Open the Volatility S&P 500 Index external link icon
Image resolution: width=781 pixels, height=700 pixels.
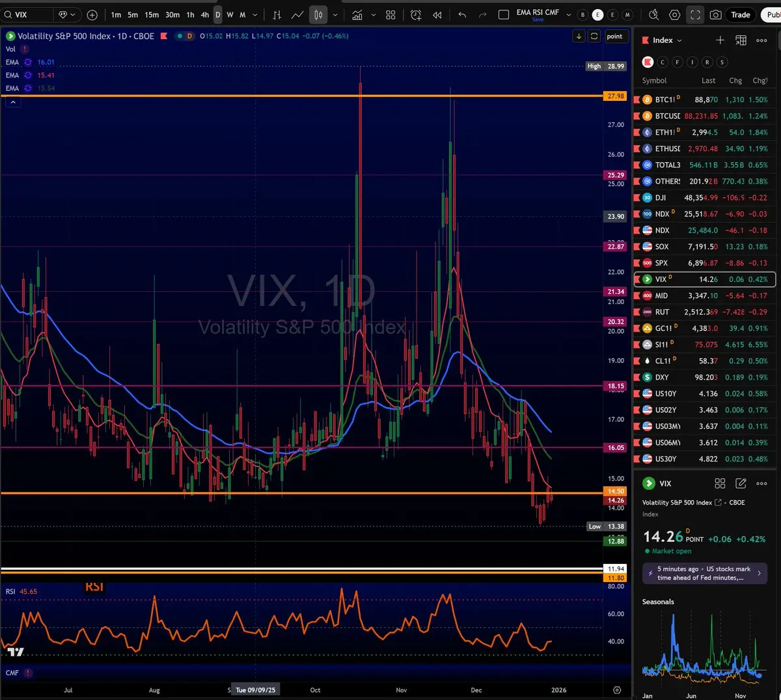(719, 503)
